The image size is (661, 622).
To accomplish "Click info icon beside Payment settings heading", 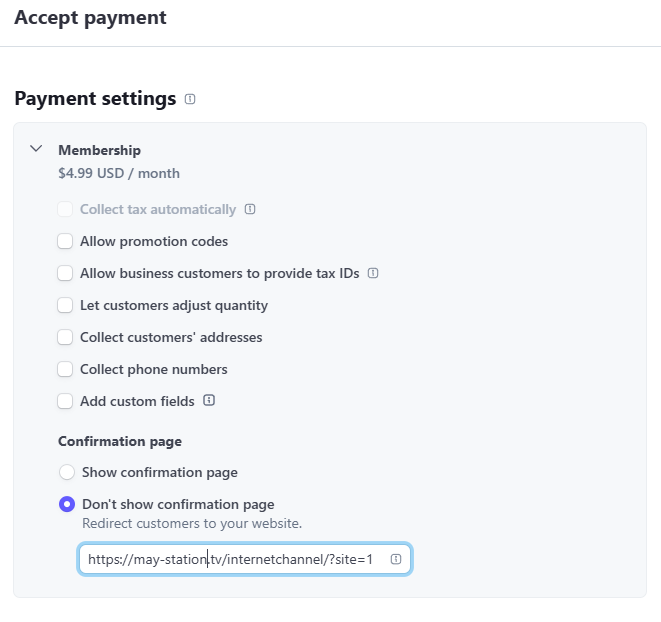I will point(190,99).
